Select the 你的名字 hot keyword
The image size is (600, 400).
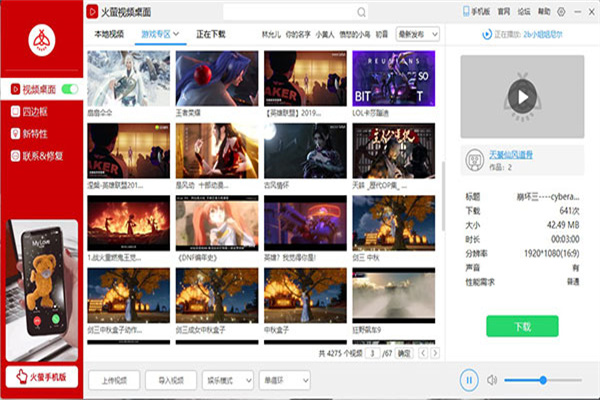(298, 34)
